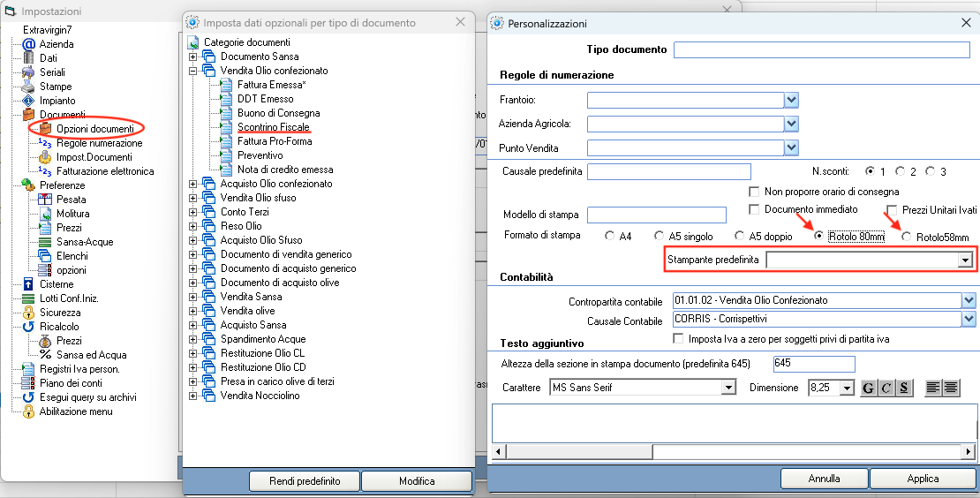Viewport: 980px width, 498px height.
Task: Click the Impianto icon in settings tree
Action: (x=29, y=101)
